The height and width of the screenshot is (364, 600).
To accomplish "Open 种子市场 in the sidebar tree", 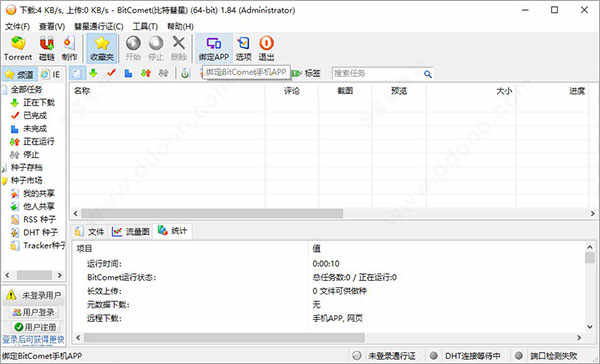I will pyautogui.click(x=26, y=180).
